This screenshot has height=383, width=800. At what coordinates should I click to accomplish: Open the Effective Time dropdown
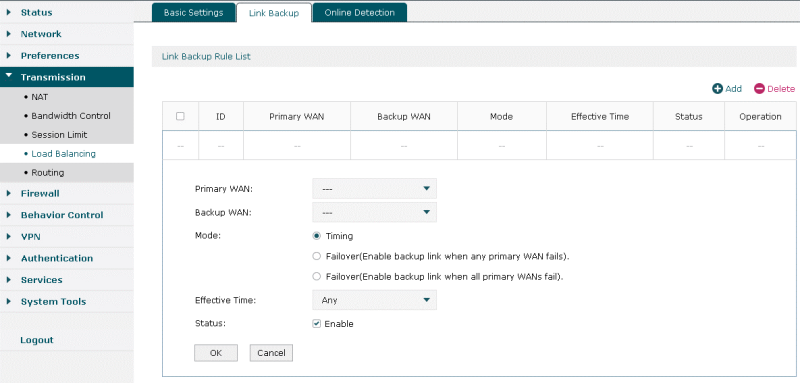374,300
